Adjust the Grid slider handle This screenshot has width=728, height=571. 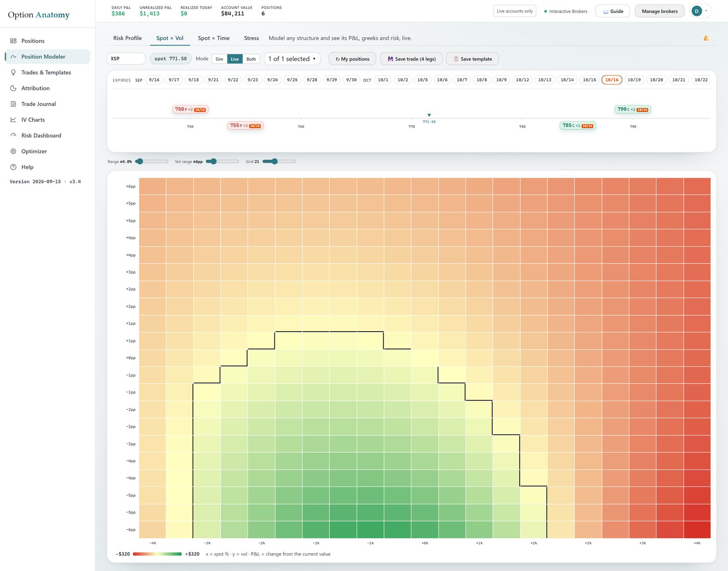point(274,162)
